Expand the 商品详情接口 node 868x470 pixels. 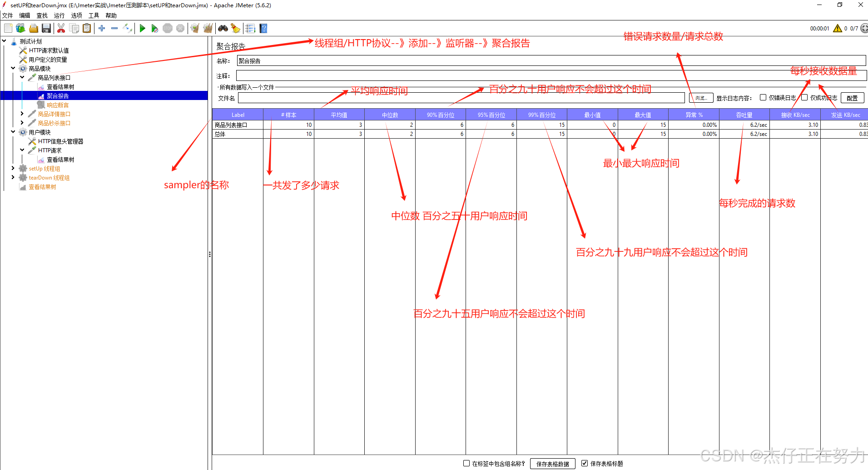pyautogui.click(x=22, y=114)
